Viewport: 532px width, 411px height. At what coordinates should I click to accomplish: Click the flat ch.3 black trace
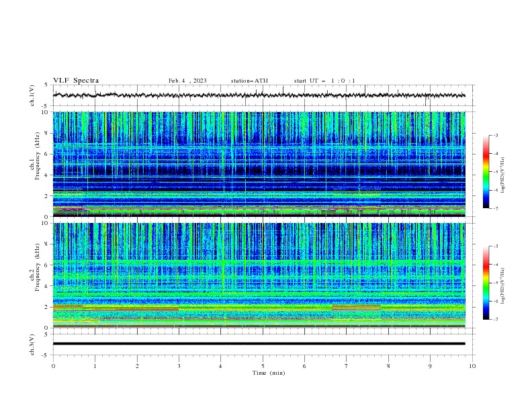pyautogui.click(x=259, y=344)
